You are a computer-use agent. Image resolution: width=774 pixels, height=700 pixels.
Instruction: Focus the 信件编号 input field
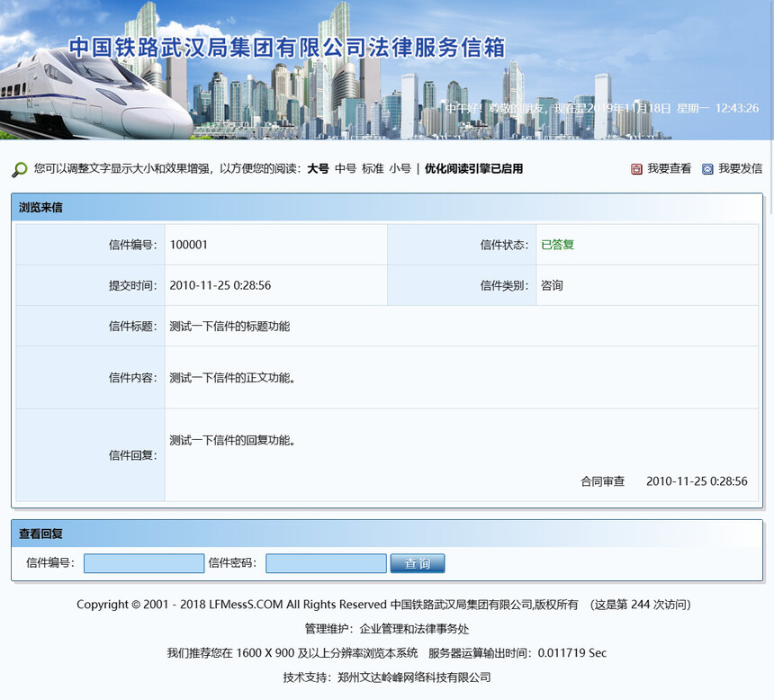tap(144, 563)
